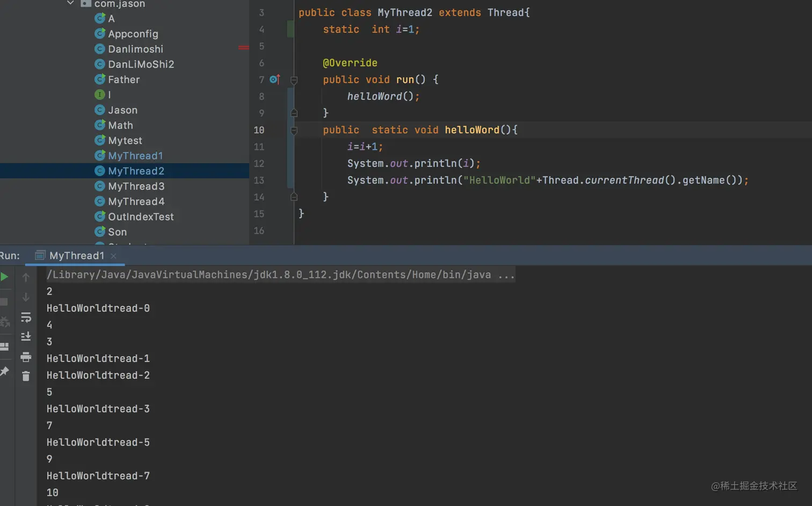Click the down stack trace arrow icon
Viewport: 812px width, 506px height.
26,297
